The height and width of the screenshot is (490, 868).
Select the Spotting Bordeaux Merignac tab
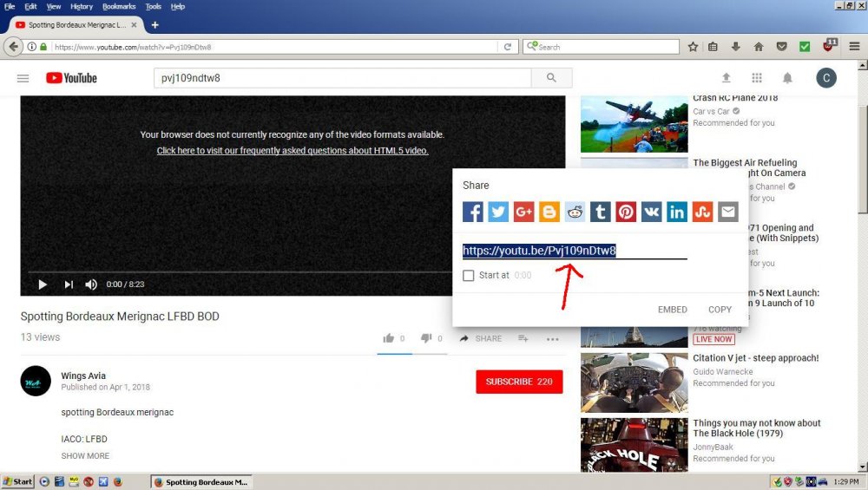pyautogui.click(x=76, y=25)
